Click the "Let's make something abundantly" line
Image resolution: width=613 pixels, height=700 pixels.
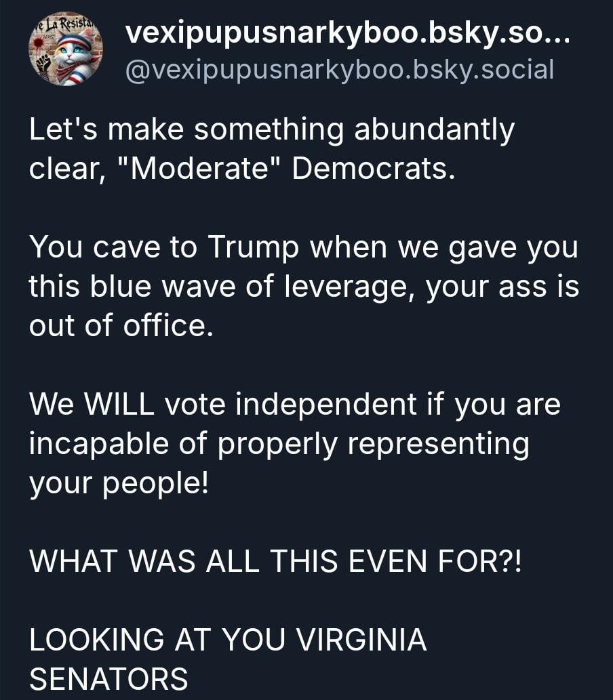click(271, 130)
